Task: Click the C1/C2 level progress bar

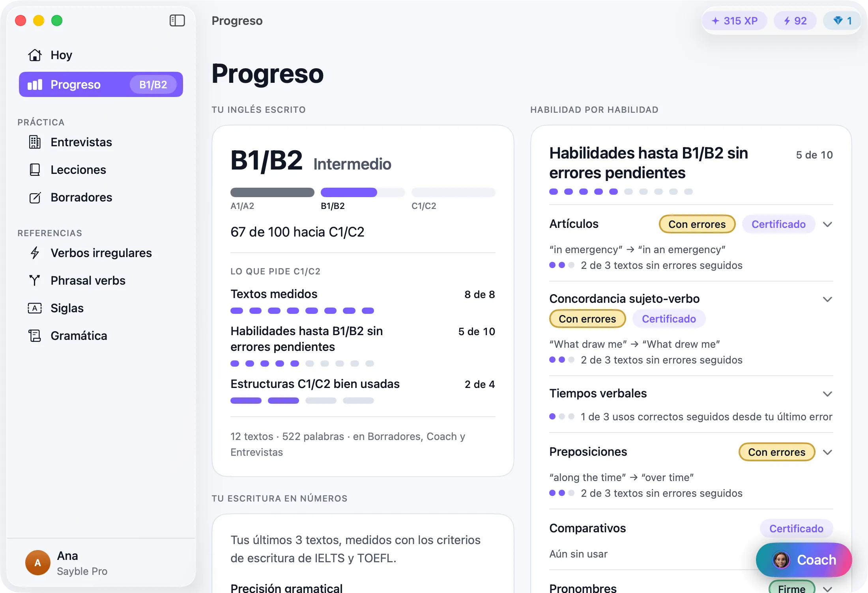Action: coord(453,192)
